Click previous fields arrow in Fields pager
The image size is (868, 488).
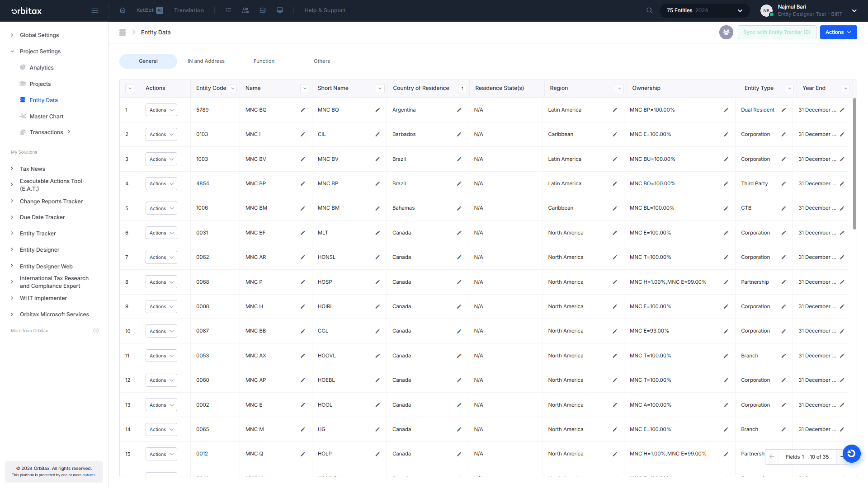(x=772, y=457)
